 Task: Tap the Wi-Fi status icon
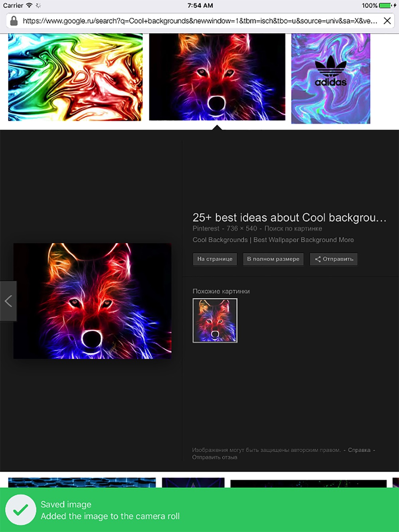29,6
